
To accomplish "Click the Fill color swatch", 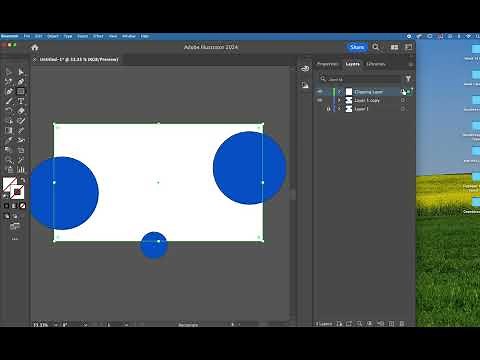I will 9,183.
